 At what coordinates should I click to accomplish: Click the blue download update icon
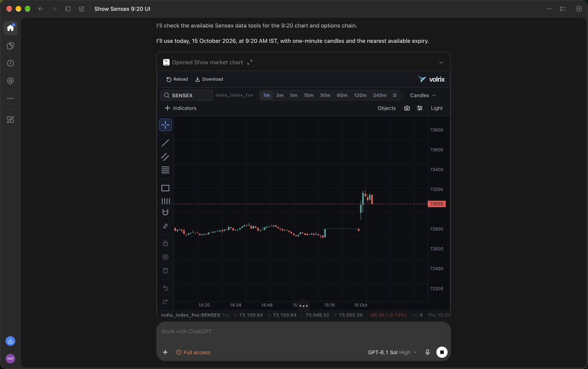(x=10, y=341)
